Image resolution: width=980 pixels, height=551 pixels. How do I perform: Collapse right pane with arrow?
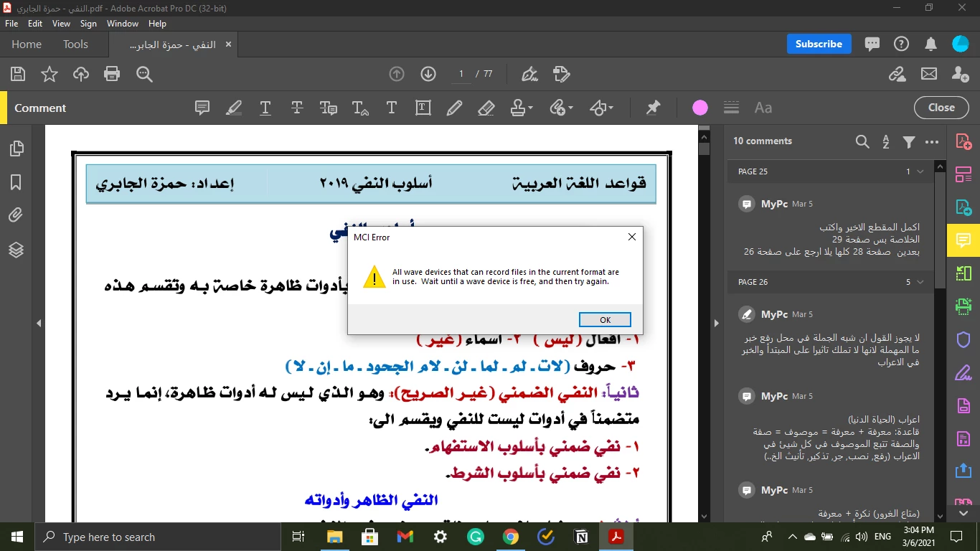[x=715, y=324]
